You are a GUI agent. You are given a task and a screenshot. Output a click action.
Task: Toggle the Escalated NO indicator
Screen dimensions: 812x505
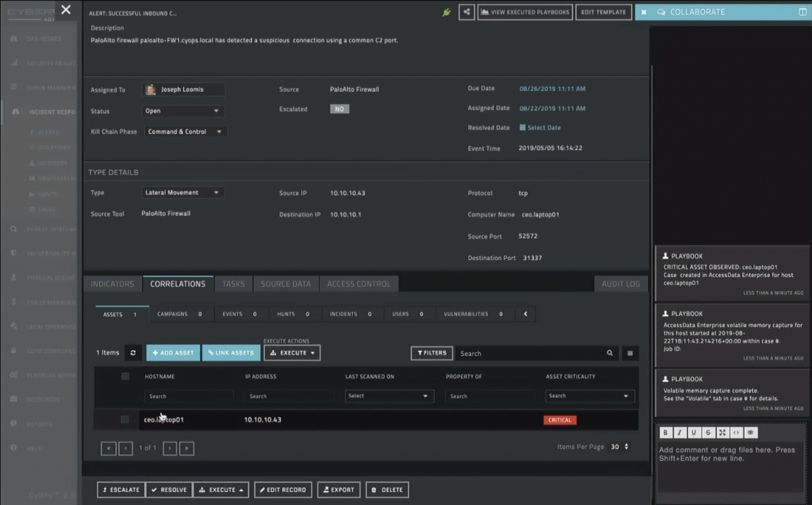(339, 109)
